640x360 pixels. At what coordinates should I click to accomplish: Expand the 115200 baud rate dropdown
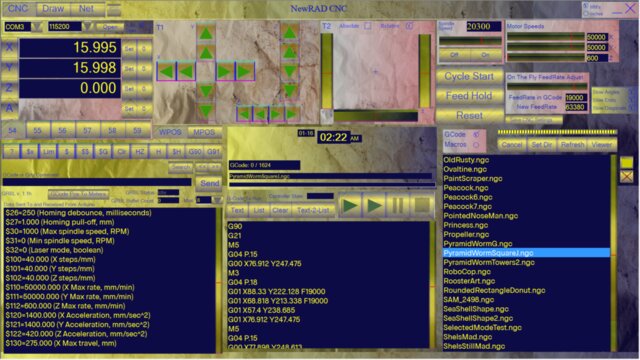(x=87, y=27)
